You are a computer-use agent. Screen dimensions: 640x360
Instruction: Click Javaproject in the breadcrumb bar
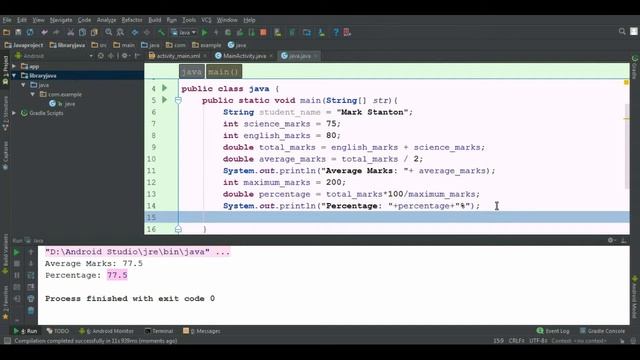pyautogui.click(x=24, y=45)
